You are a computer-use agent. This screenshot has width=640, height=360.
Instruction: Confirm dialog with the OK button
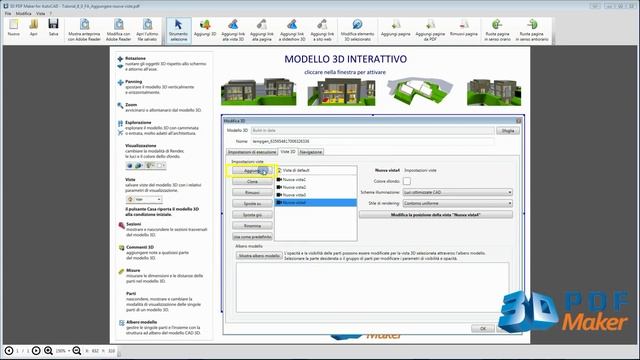pyautogui.click(x=483, y=329)
